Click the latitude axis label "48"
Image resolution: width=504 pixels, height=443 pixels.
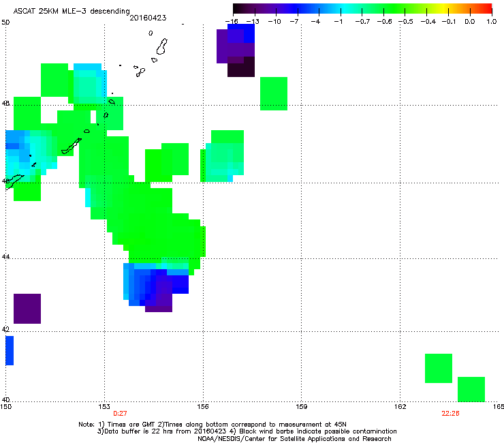5,104
